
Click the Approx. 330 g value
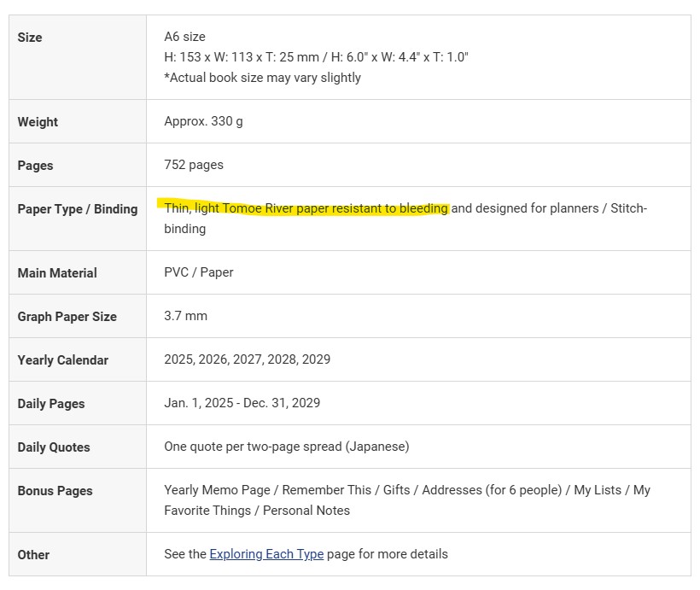coord(203,121)
